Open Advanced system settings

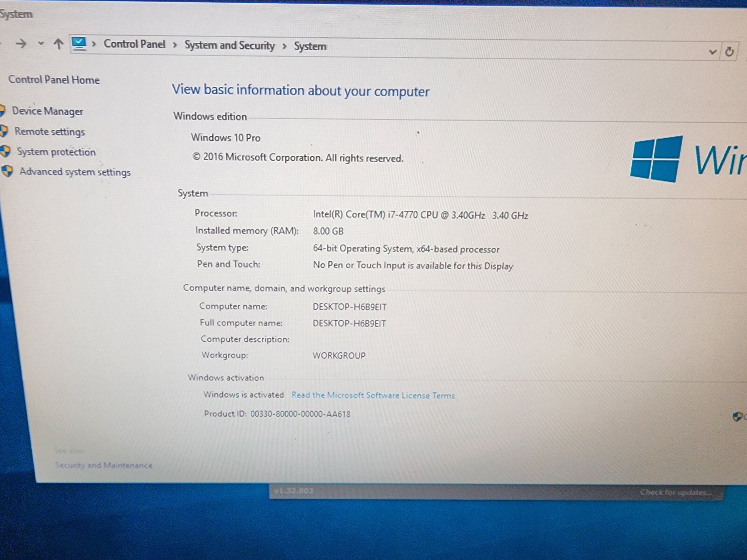75,172
